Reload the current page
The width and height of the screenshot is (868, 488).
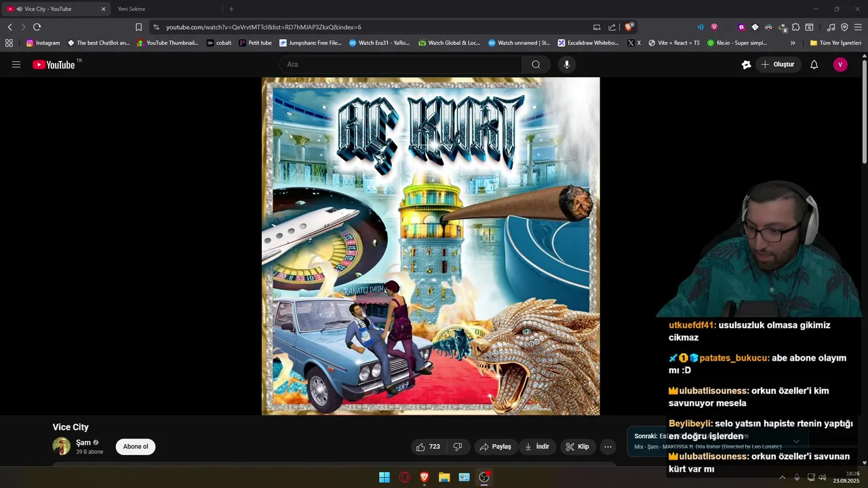pyautogui.click(x=37, y=27)
